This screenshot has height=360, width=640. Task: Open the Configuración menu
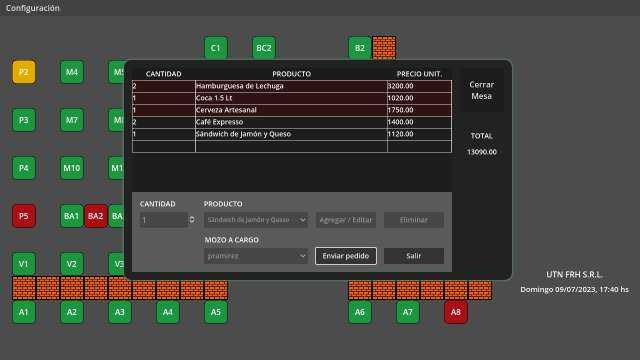[x=33, y=8]
